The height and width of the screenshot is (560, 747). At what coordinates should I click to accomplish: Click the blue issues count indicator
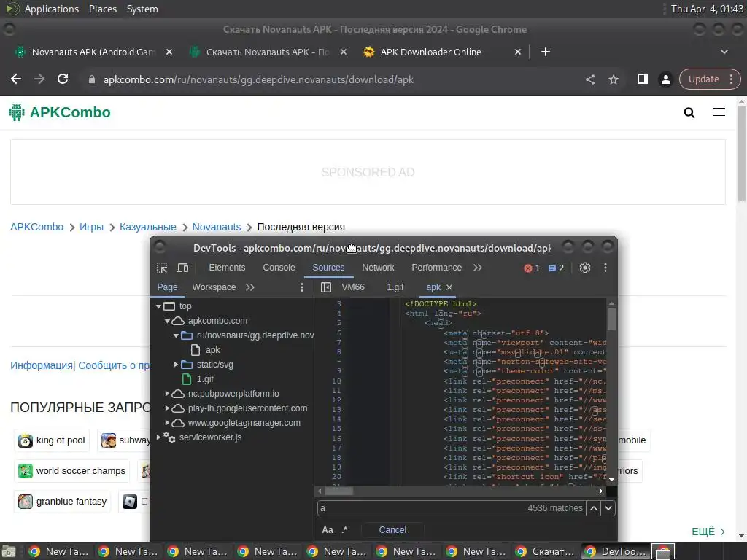(556, 268)
